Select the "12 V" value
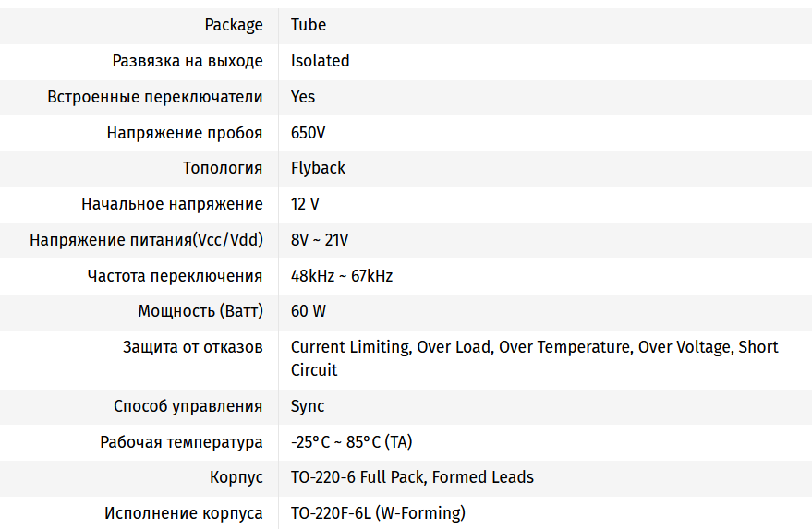 coord(305,204)
